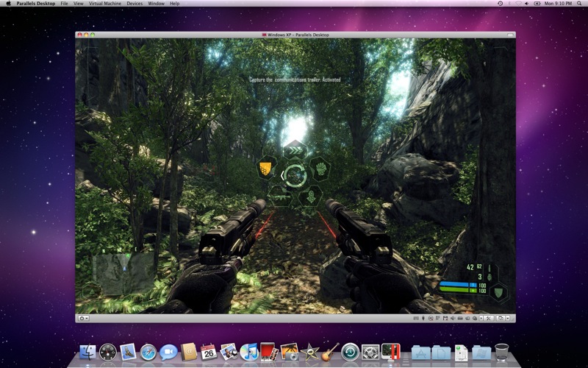Open the Virtual Machine menu
588x368 pixels.
[x=105, y=4]
